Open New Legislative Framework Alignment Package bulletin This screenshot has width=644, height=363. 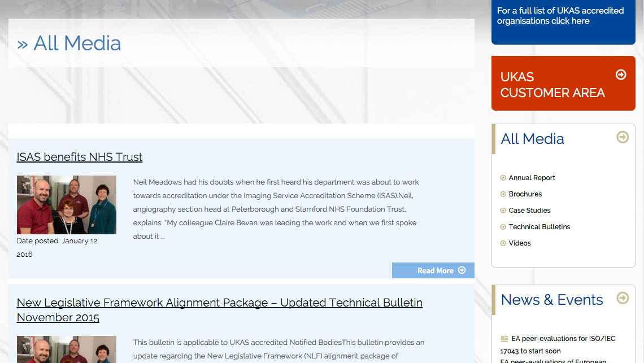click(x=219, y=310)
